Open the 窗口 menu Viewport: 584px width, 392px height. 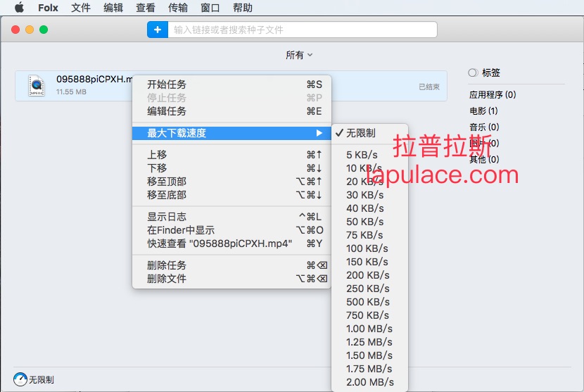pos(210,8)
